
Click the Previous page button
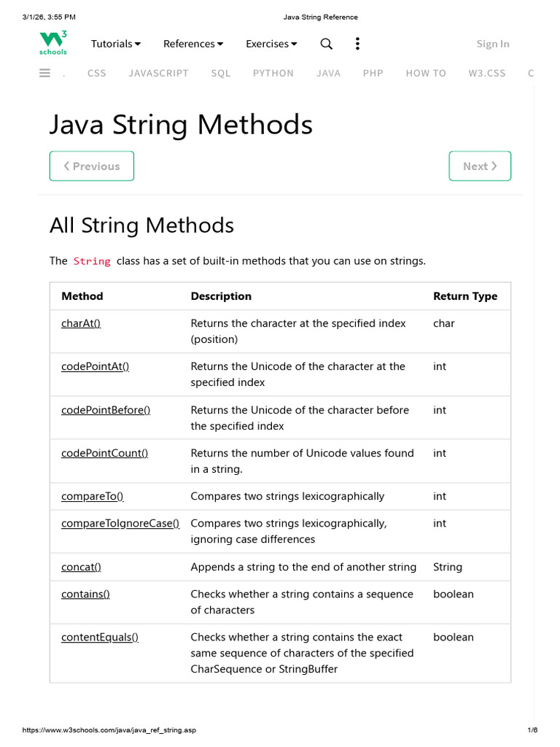92,166
